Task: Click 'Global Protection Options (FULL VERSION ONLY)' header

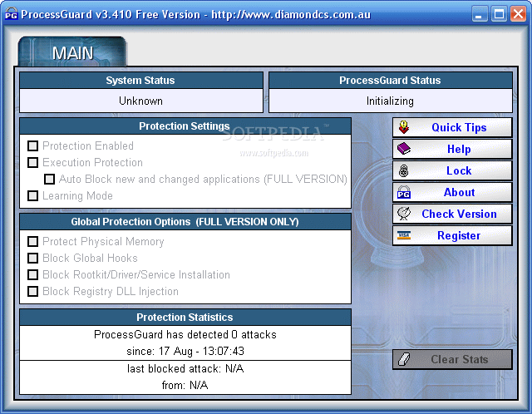Action: [x=185, y=222]
